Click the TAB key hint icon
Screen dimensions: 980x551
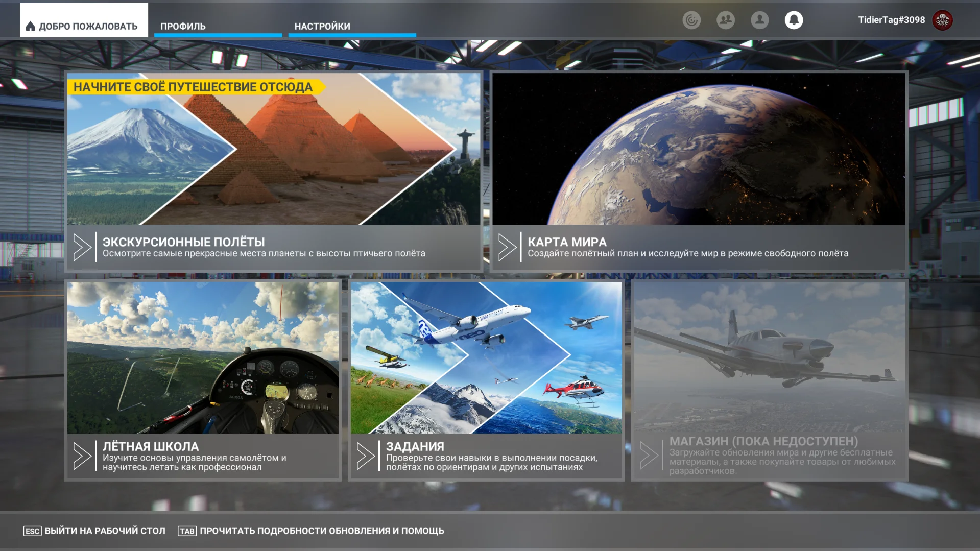[187, 531]
